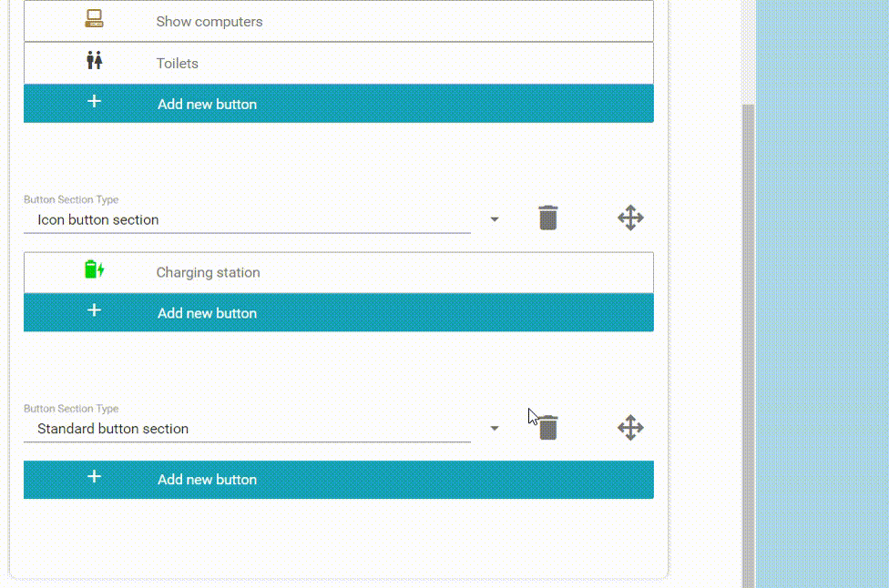This screenshot has width=889, height=588.
Task: Click the green charging battery icon
Action: coord(94,269)
